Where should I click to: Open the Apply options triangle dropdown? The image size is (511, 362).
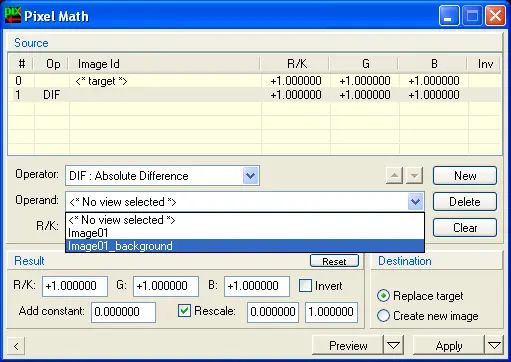point(494,346)
